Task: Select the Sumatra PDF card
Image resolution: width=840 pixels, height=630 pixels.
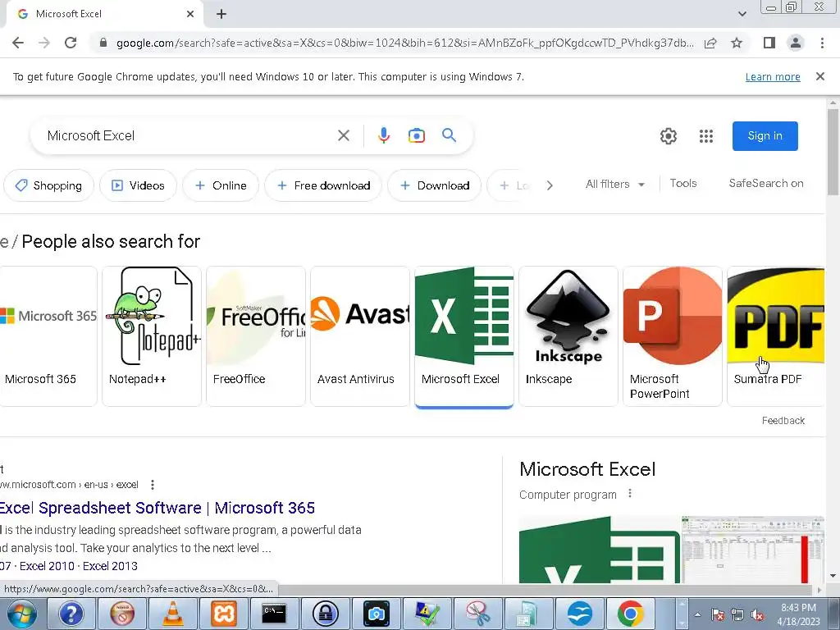Action: (776, 336)
